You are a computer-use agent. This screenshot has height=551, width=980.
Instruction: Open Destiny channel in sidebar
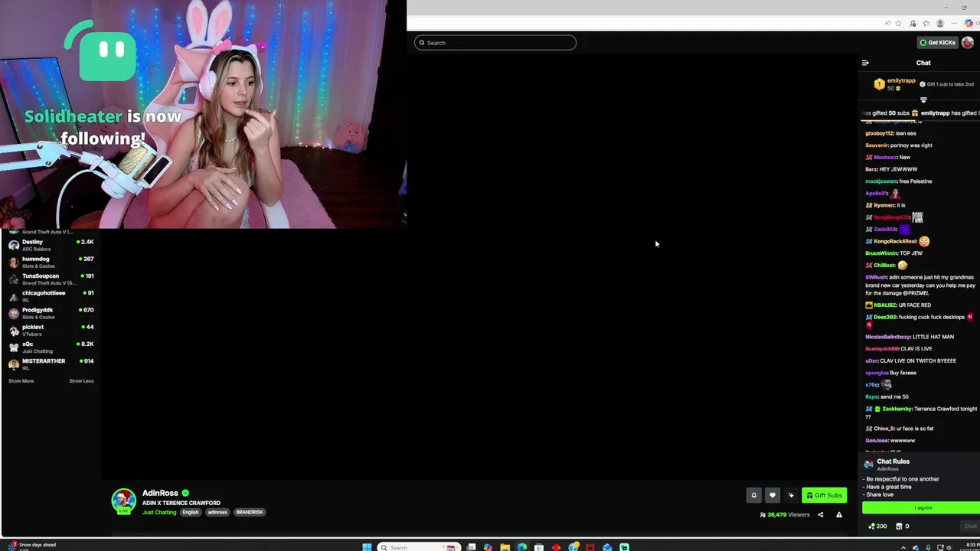[x=51, y=245]
